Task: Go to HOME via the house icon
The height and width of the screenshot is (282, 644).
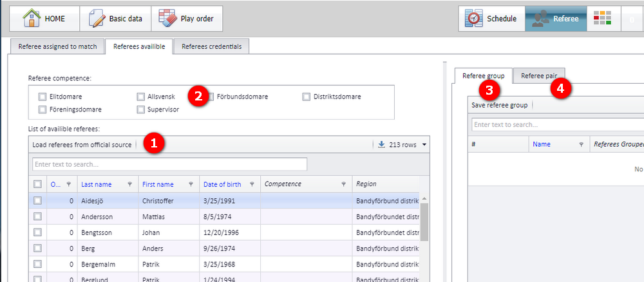Action: [32, 19]
